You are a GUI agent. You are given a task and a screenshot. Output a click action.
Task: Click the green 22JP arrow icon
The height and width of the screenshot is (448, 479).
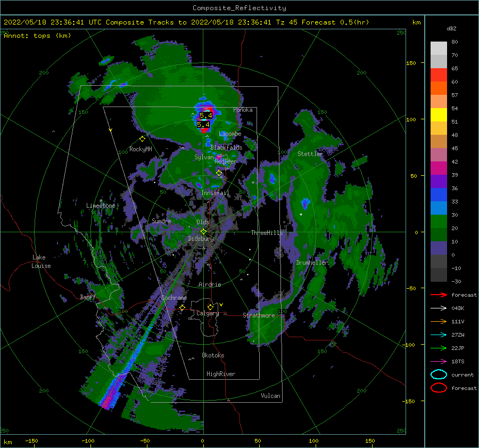tap(439, 348)
